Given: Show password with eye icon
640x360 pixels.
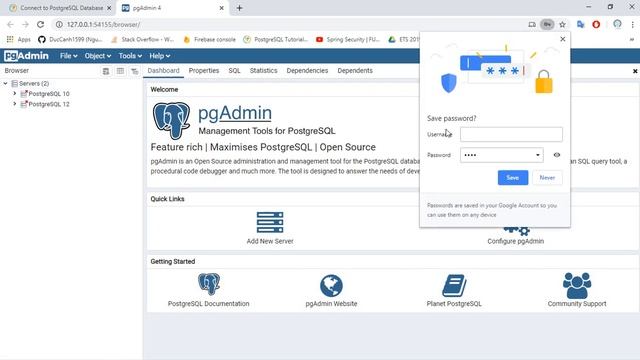Looking at the screenshot, I should [557, 155].
